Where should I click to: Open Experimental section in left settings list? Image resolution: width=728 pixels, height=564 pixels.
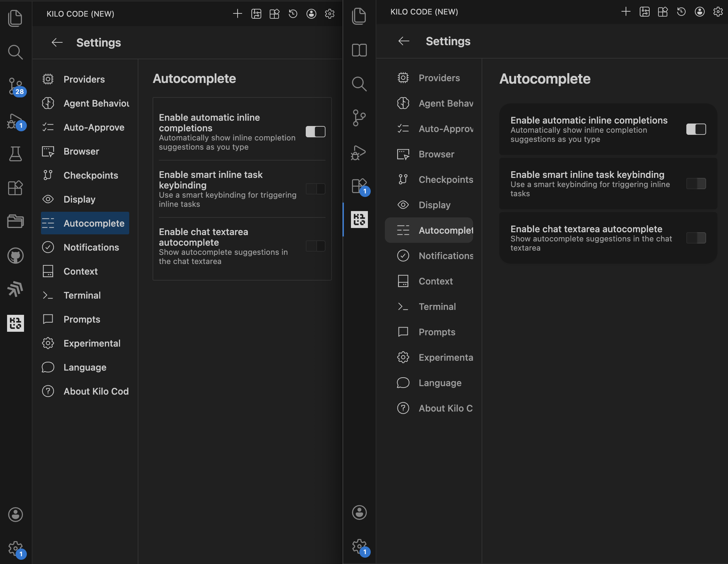pyautogui.click(x=92, y=343)
